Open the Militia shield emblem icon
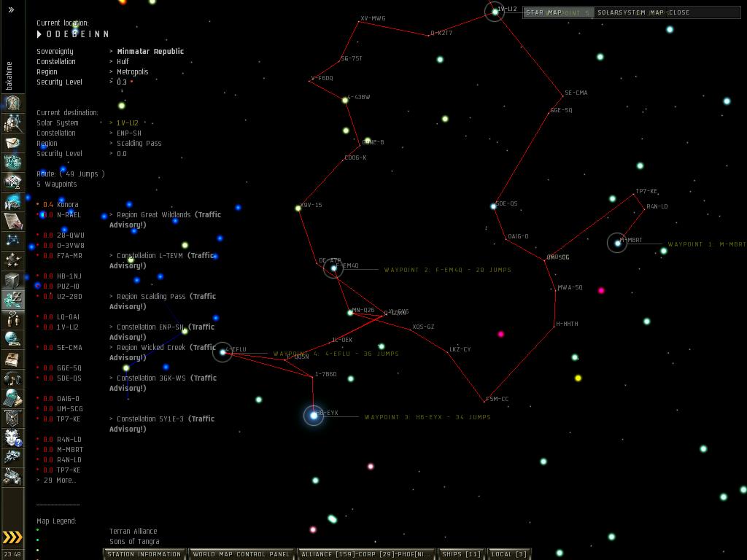 click(12, 418)
